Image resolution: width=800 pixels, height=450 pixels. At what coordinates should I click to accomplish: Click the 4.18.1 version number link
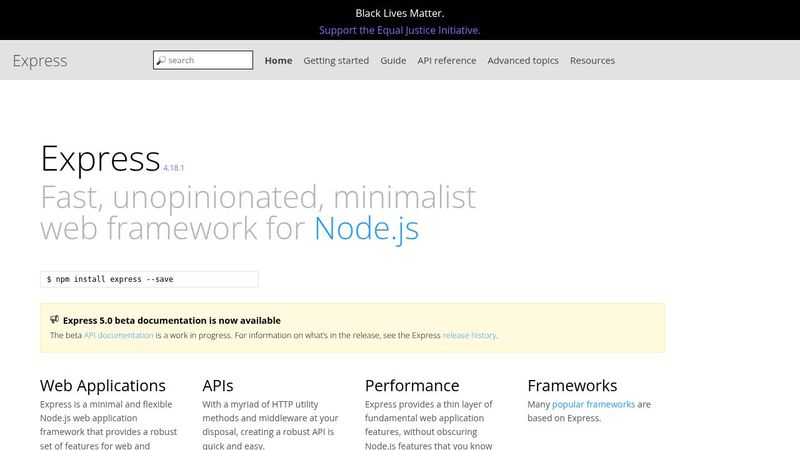pyautogui.click(x=174, y=168)
